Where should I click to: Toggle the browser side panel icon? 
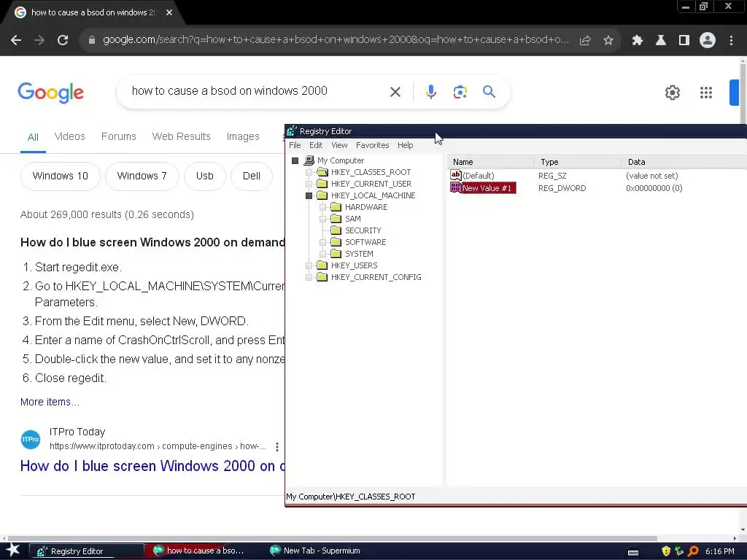684,41
